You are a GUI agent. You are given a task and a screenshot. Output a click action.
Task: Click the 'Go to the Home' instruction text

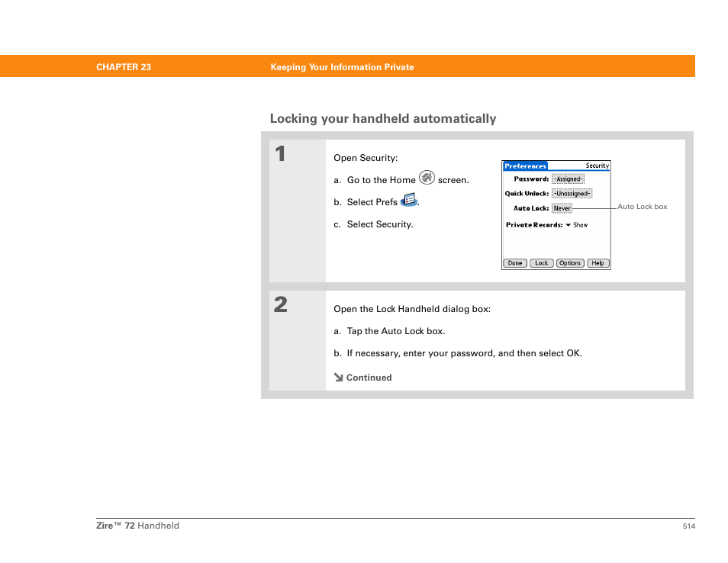tap(382, 180)
